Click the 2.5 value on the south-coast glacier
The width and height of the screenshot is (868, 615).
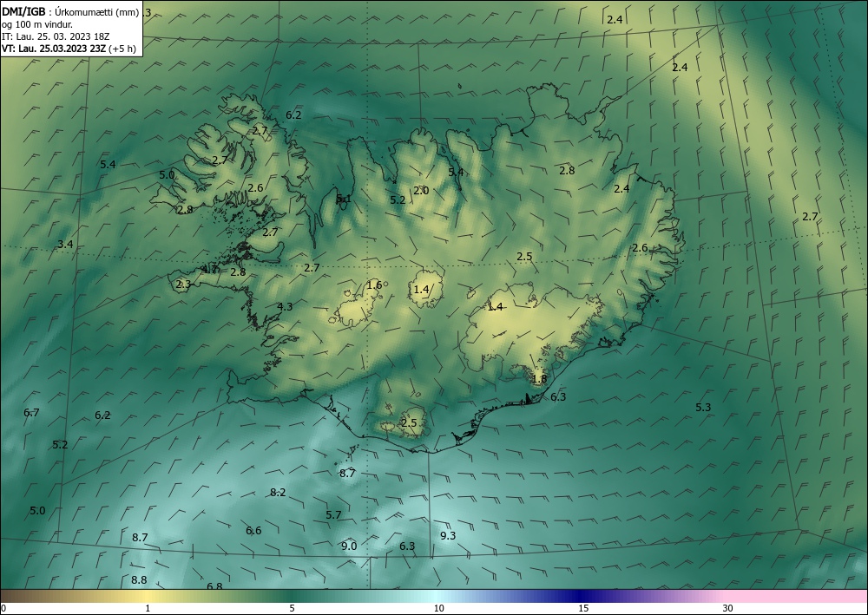coord(409,423)
